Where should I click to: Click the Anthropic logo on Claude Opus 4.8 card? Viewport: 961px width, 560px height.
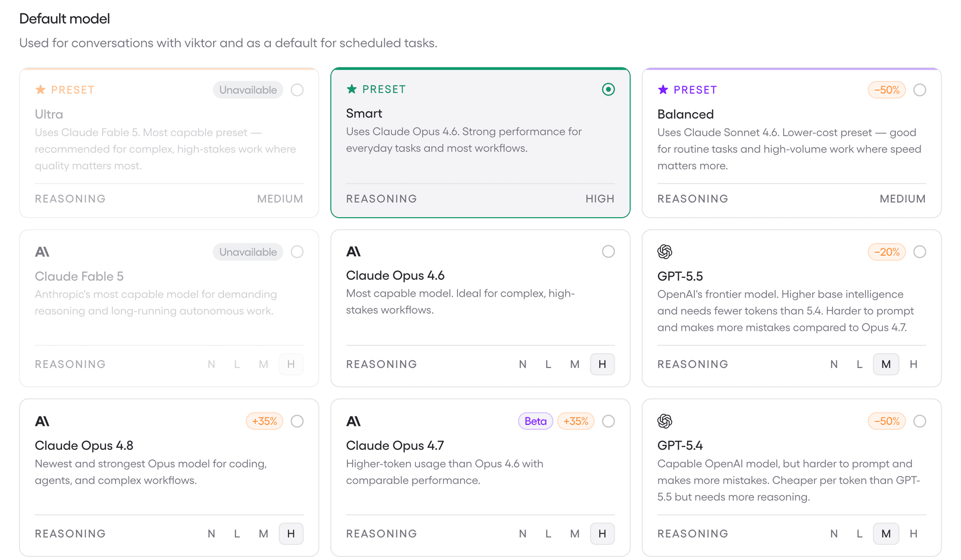click(42, 421)
